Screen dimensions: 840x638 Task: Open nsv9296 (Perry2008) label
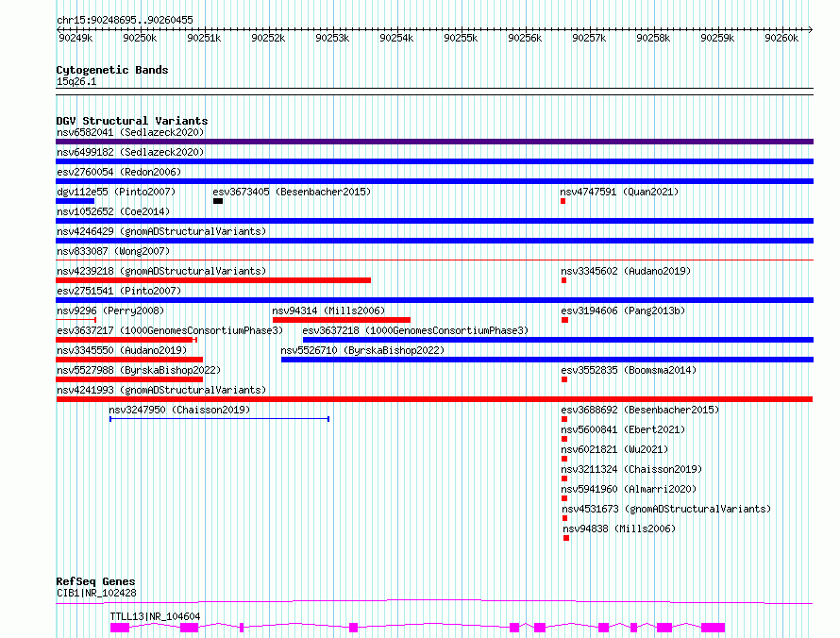pyautogui.click(x=110, y=311)
